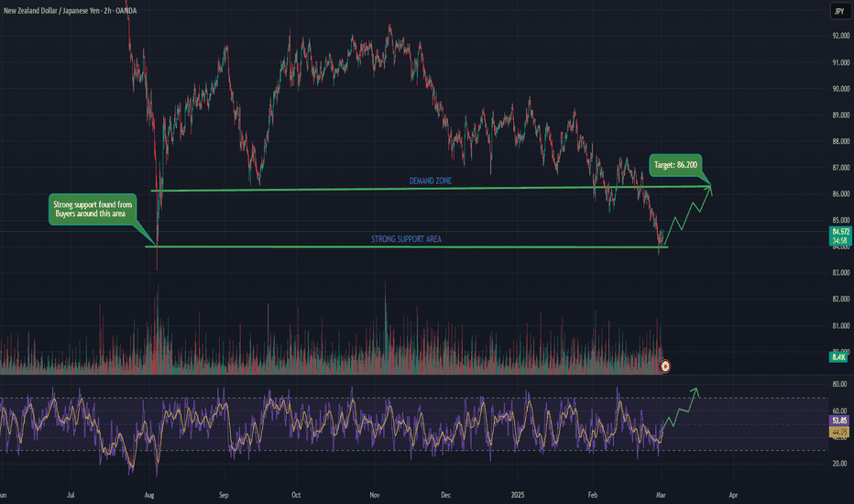Select the 'Strong support found from Buyers' callout
Viewport: 854px width, 504px height.
93,209
